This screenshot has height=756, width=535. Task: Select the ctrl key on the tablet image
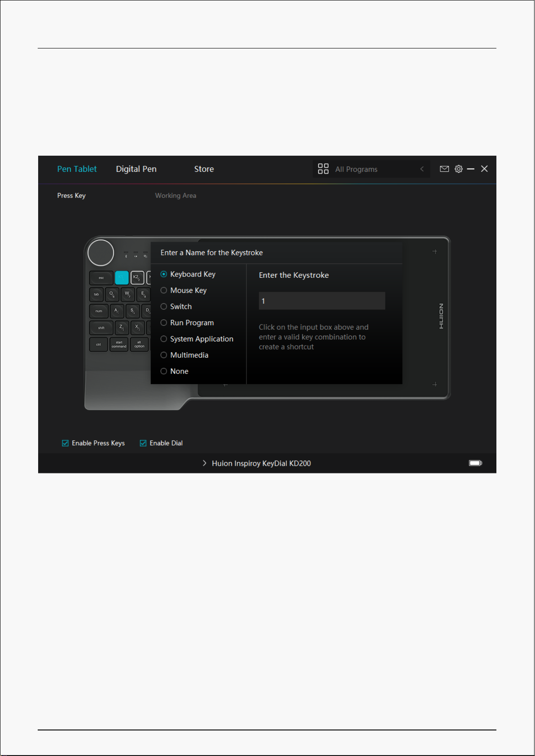[98, 345]
